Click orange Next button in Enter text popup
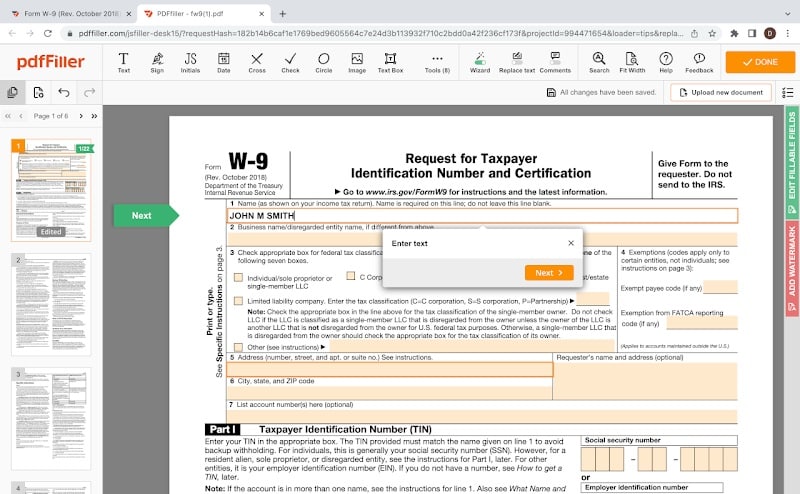The width and height of the screenshot is (800, 494). [x=549, y=273]
